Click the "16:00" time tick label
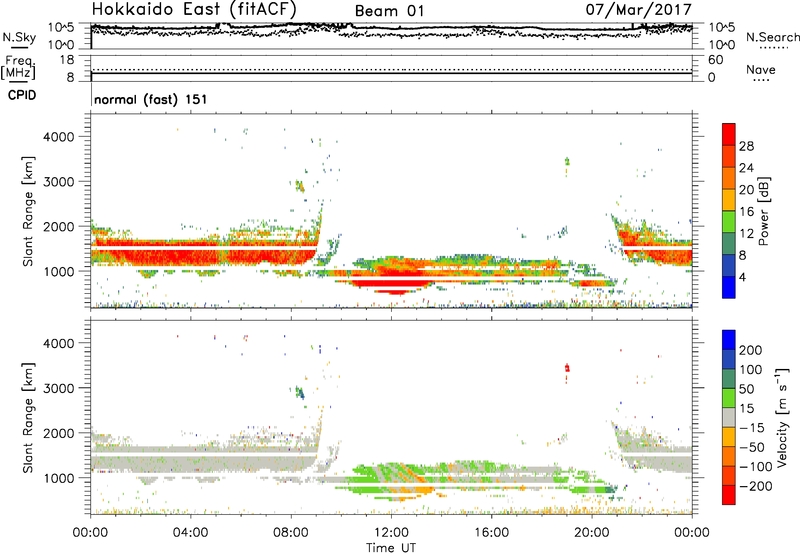The image size is (800, 554). pyautogui.click(x=491, y=533)
